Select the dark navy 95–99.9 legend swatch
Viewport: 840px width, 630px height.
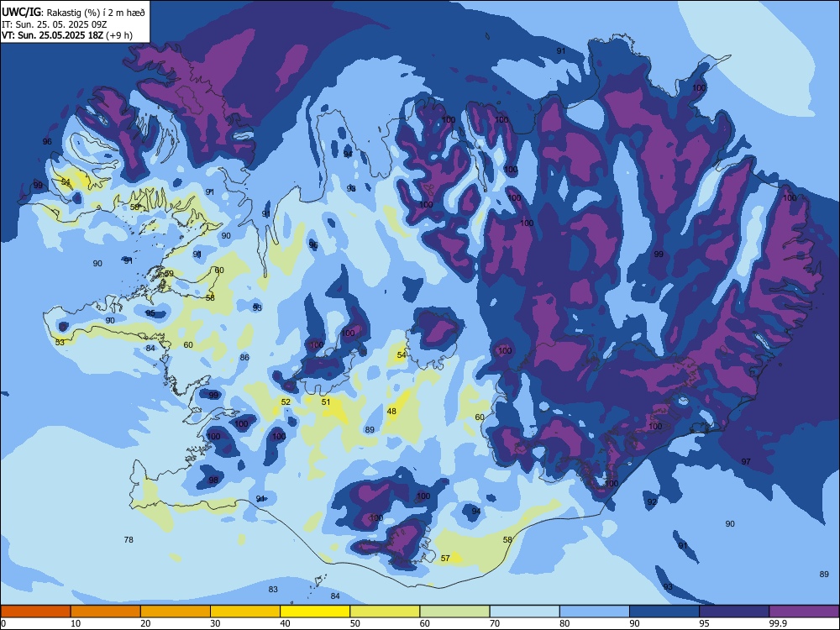tap(734, 612)
